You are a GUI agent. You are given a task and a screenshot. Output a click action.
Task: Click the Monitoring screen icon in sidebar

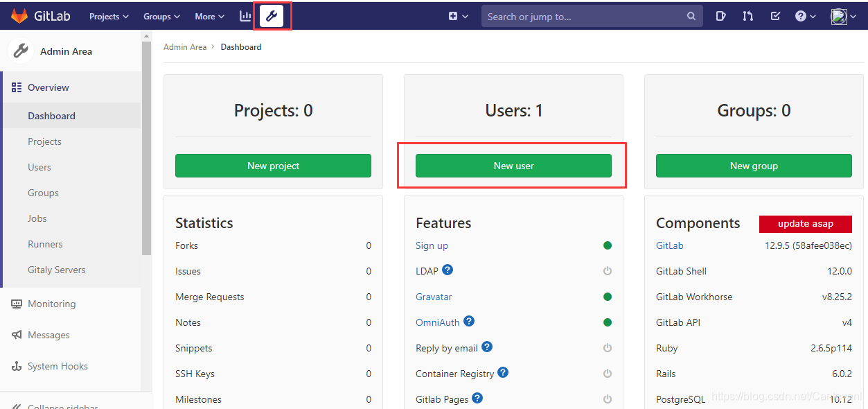click(x=17, y=304)
